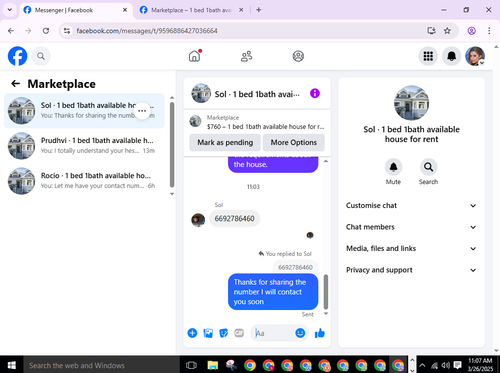Image resolution: width=500 pixels, height=373 pixels.
Task: Select the Sol conversation in the list
Action: (x=84, y=111)
